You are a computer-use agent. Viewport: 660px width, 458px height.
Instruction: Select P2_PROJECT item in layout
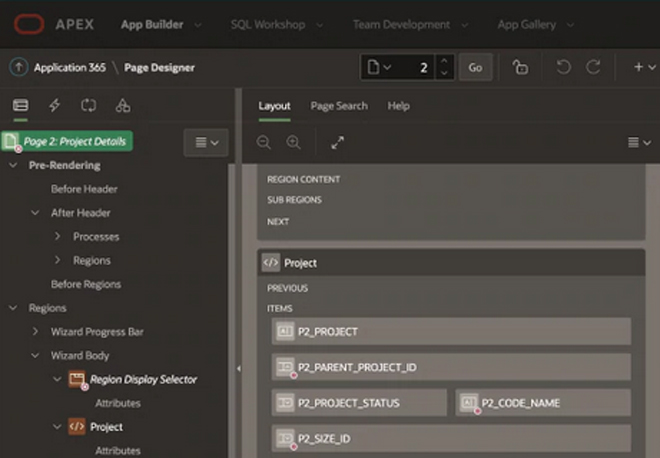pos(451,331)
